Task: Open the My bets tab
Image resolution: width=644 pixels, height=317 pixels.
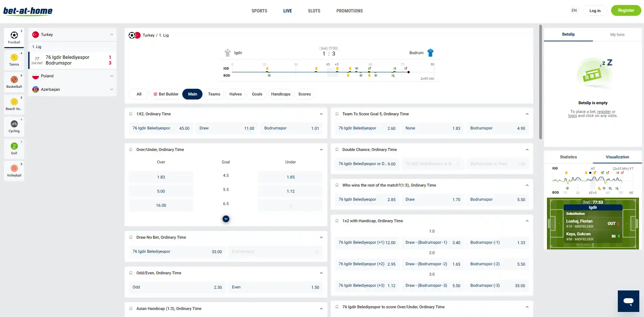Action: 617,35
